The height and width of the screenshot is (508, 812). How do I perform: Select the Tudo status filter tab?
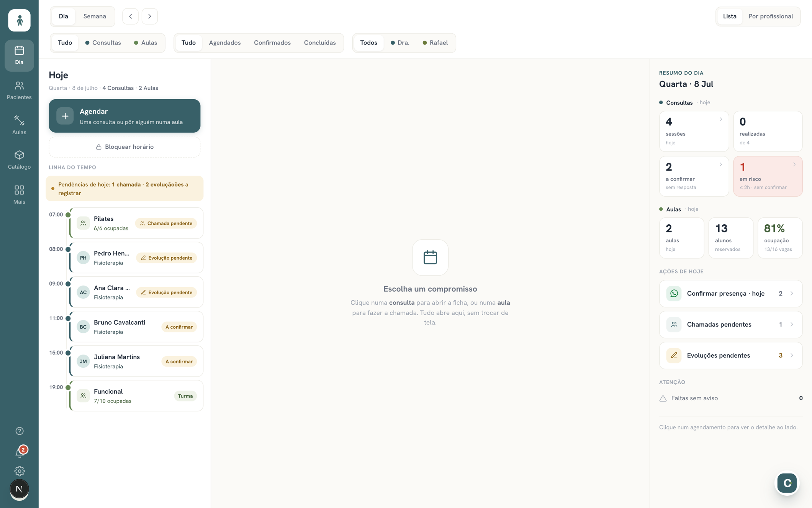[x=188, y=43]
